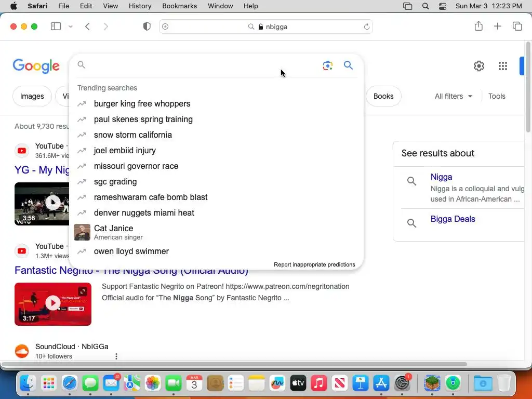Reload the page with the refresh icon
The width and height of the screenshot is (532, 399).
366,26
